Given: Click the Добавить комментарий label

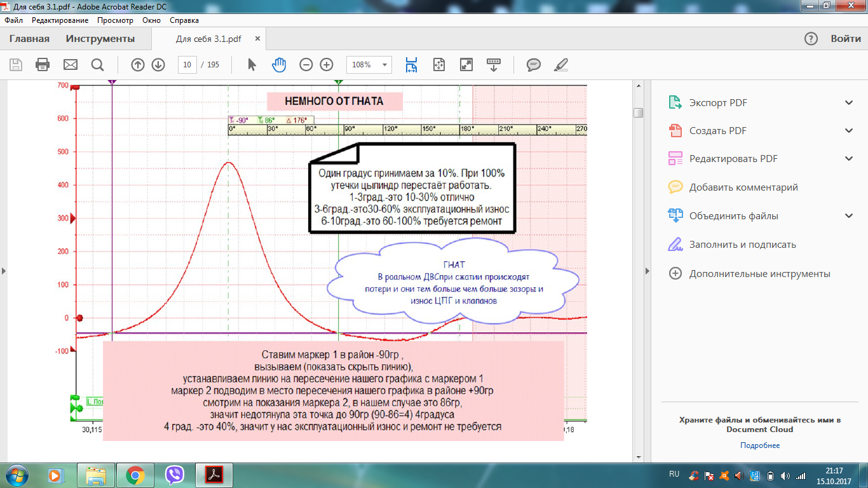Looking at the screenshot, I should point(743,187).
